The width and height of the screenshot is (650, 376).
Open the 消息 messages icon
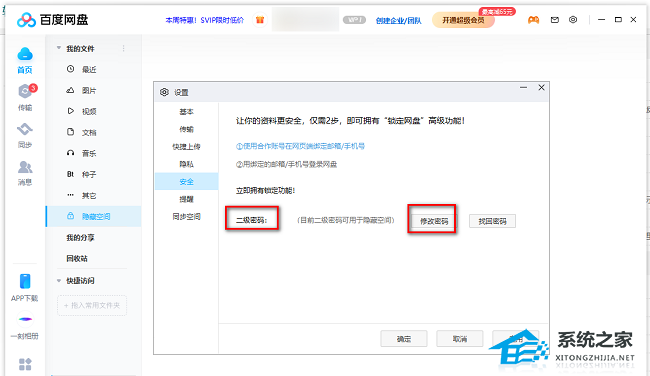[x=25, y=167]
